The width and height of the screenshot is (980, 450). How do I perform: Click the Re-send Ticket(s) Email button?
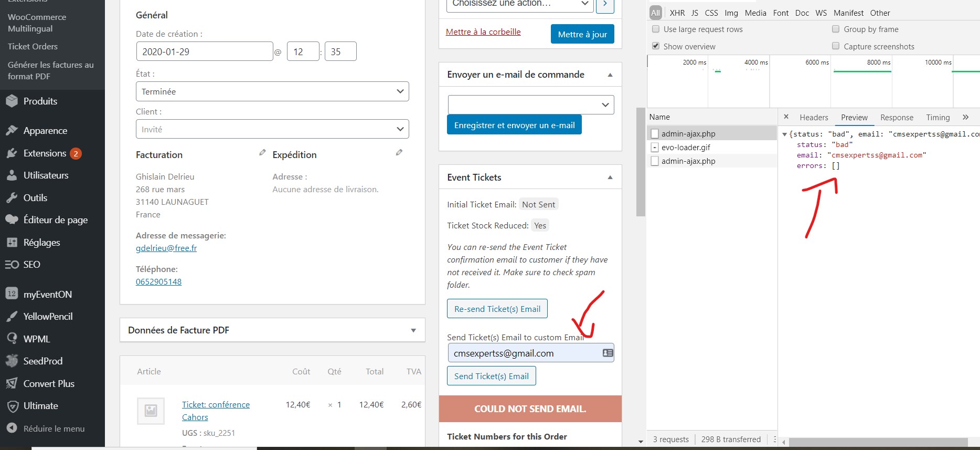pos(497,309)
